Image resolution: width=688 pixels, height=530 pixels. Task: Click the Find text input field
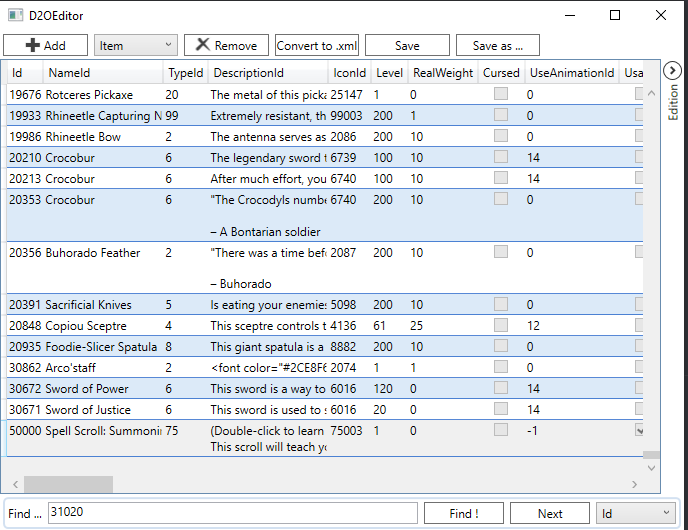233,513
